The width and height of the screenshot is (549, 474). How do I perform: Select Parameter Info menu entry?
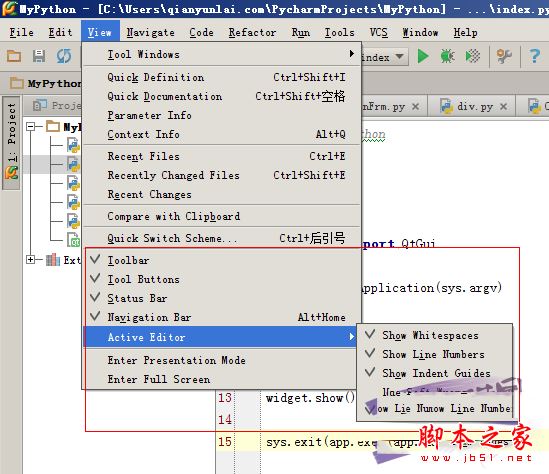click(222, 115)
